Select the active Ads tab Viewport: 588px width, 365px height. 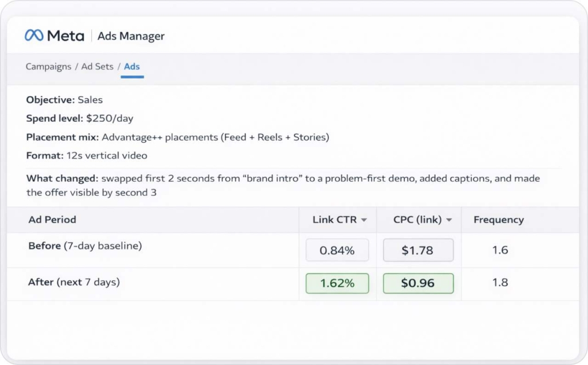pos(131,67)
